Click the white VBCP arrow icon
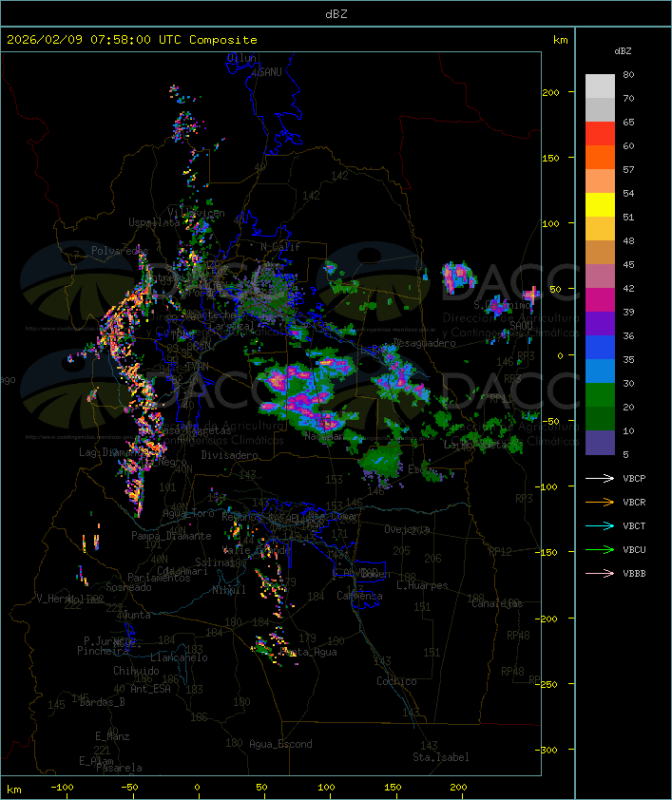This screenshot has width=672, height=800. click(x=600, y=478)
